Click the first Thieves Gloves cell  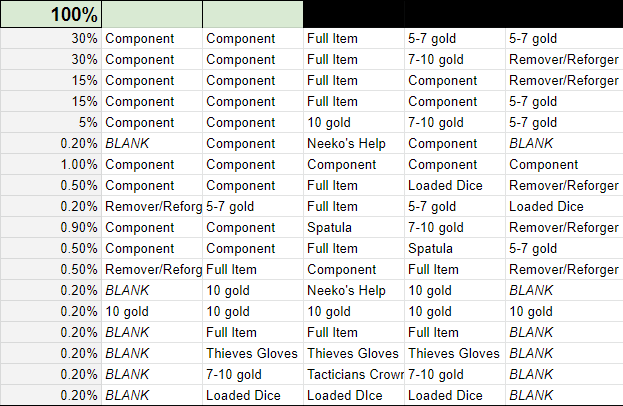tap(253, 353)
